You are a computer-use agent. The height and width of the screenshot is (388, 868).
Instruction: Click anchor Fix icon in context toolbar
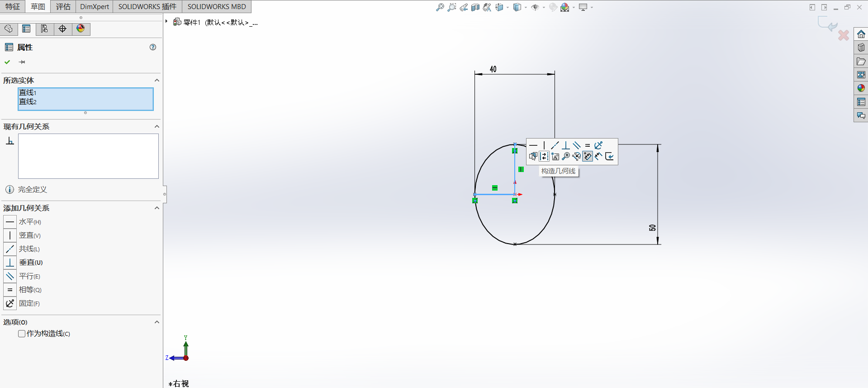598,145
